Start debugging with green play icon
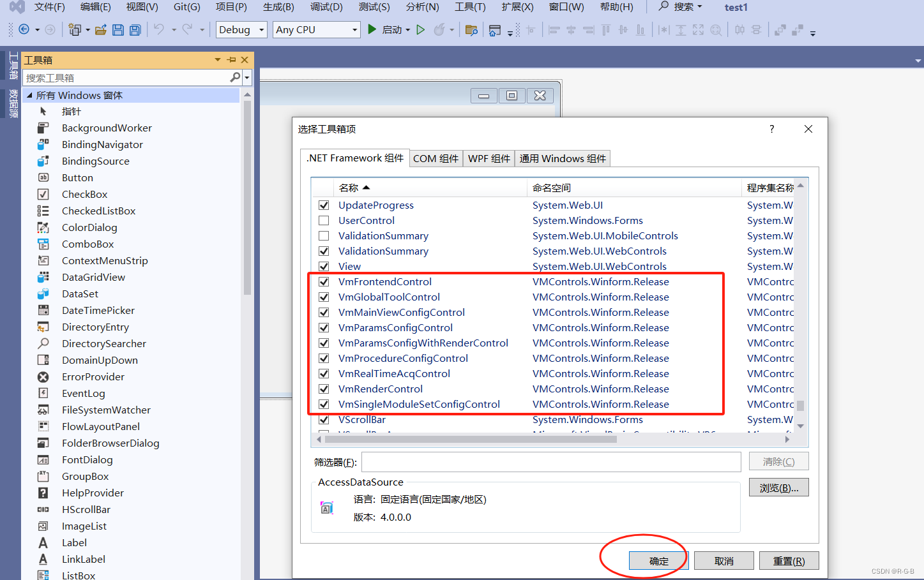 tap(372, 29)
